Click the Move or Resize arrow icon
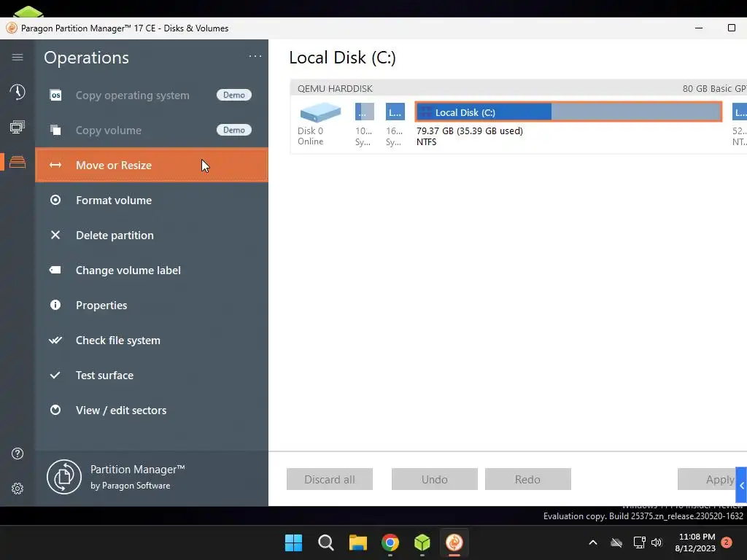This screenshot has width=747, height=560. pos(55,166)
